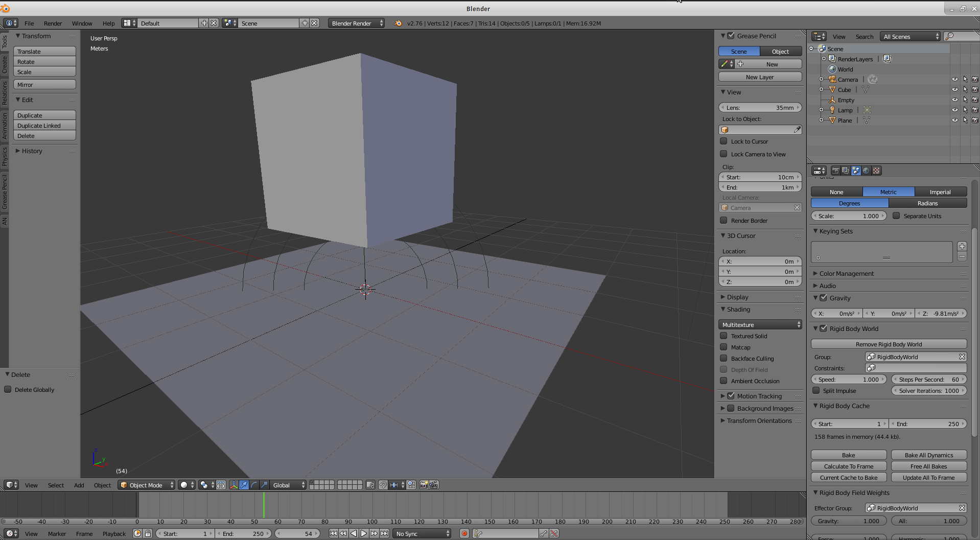Play animation in reverse

(354, 533)
